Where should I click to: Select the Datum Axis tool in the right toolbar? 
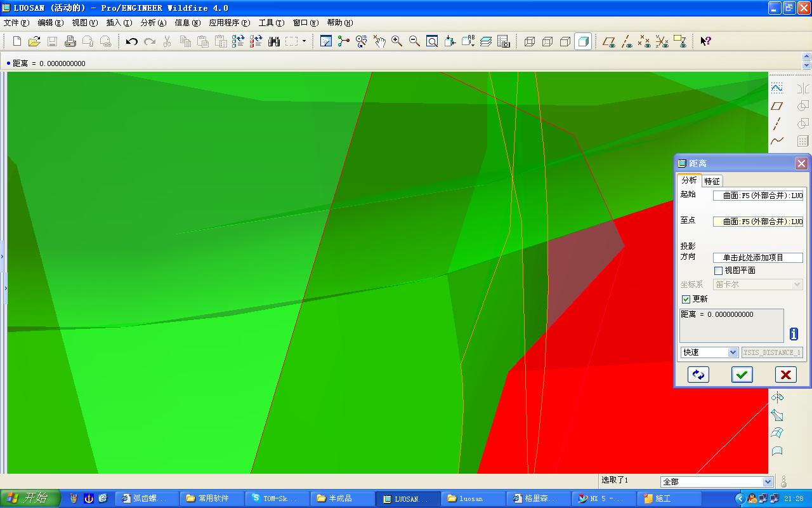pyautogui.click(x=777, y=123)
